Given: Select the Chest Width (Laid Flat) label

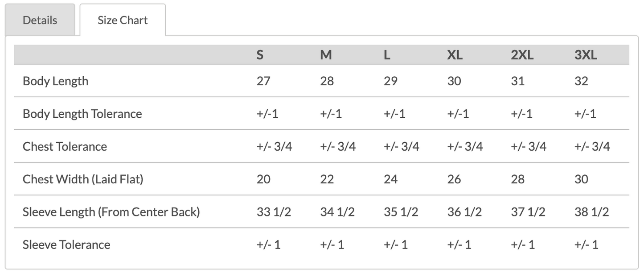Looking at the screenshot, I should click(x=83, y=179).
